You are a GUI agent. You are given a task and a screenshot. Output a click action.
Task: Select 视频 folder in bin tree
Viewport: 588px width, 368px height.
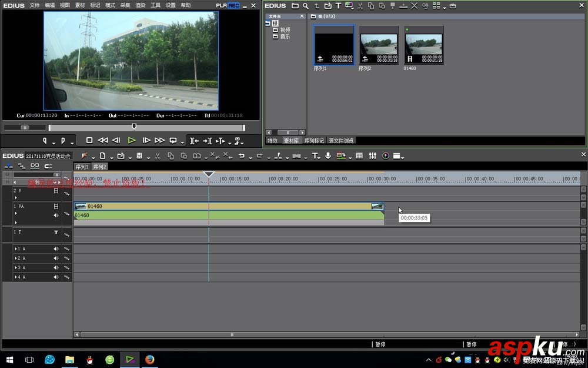[285, 29]
